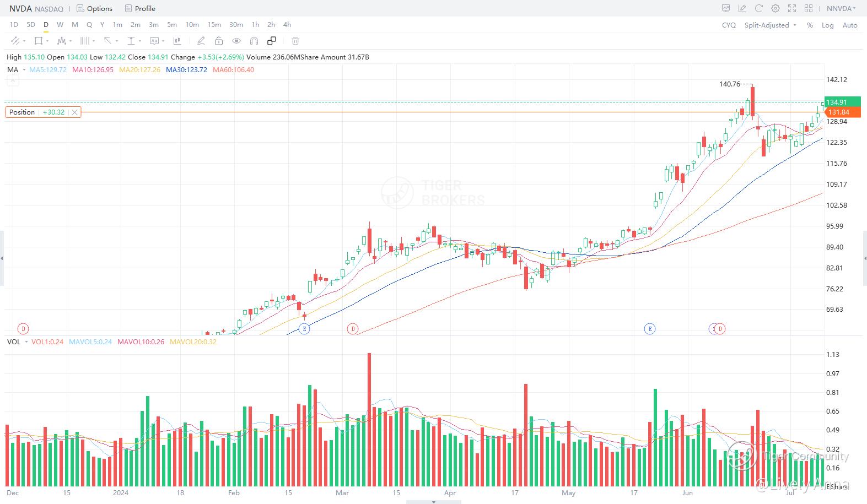Select the vertical period lines tool

click(x=85, y=41)
